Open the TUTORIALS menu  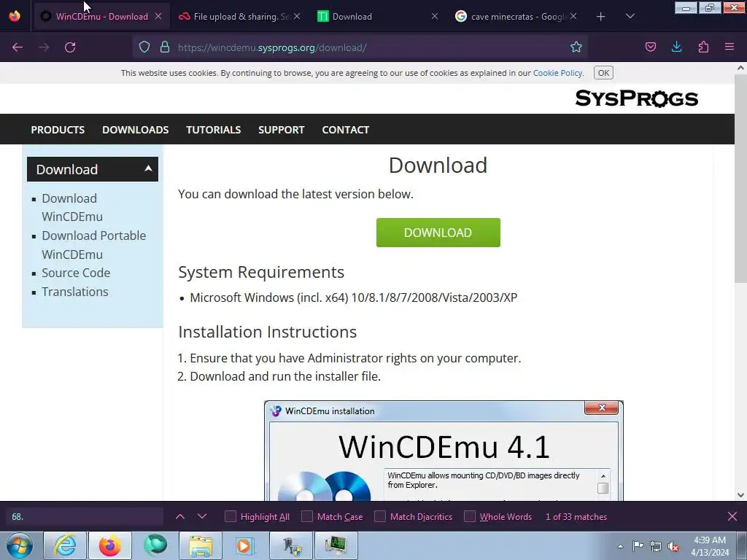214,130
